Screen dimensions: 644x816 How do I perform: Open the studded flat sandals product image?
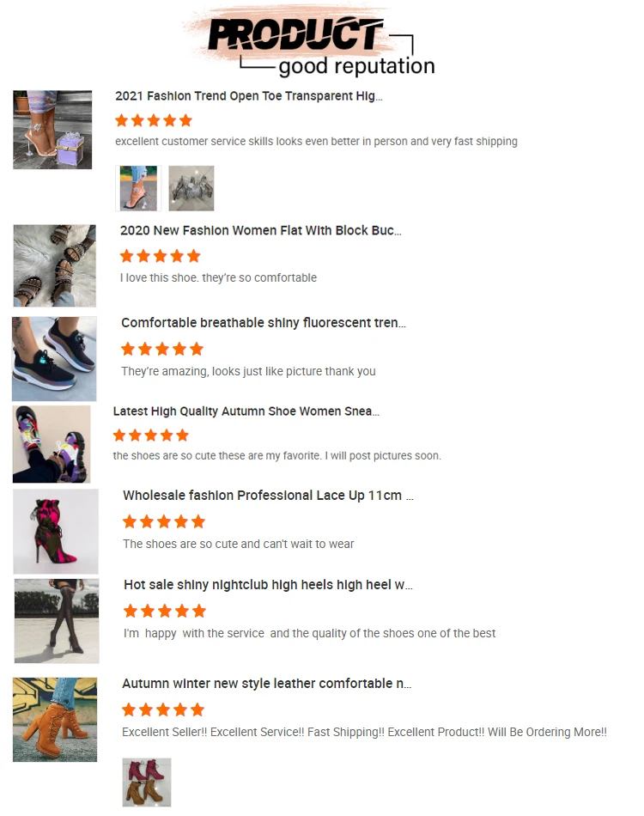55,265
